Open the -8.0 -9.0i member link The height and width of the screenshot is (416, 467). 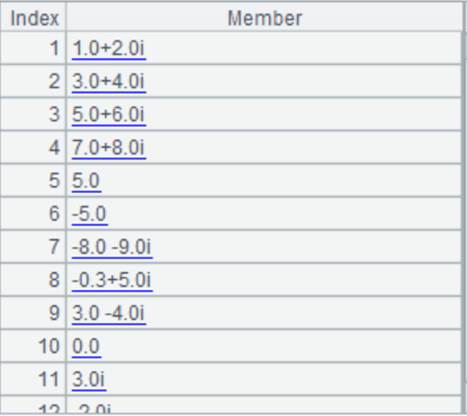coord(112,247)
